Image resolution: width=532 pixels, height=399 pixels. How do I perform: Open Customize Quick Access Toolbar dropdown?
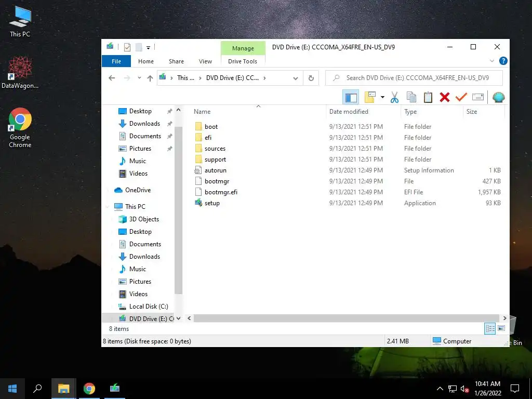click(148, 47)
